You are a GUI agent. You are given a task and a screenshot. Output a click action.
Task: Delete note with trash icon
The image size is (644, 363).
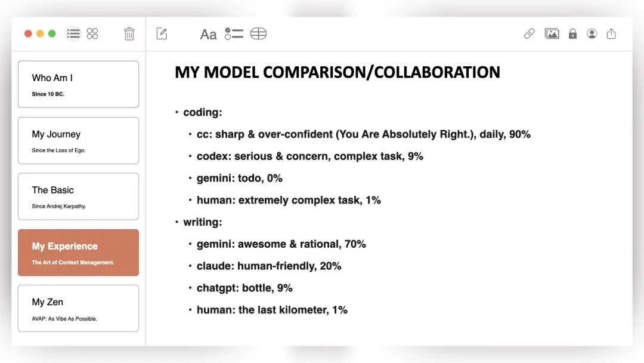(129, 33)
